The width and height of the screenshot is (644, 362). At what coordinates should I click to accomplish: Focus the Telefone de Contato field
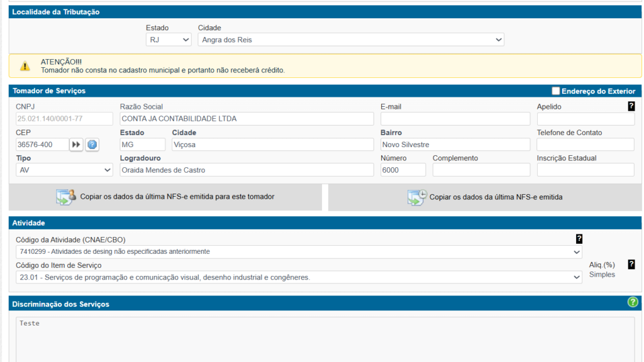[586, 145]
